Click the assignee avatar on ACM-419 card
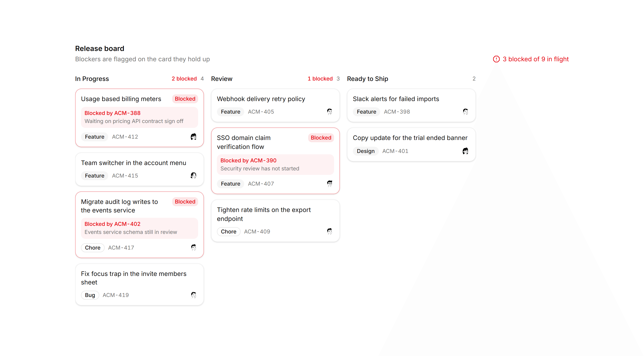 (x=193, y=295)
